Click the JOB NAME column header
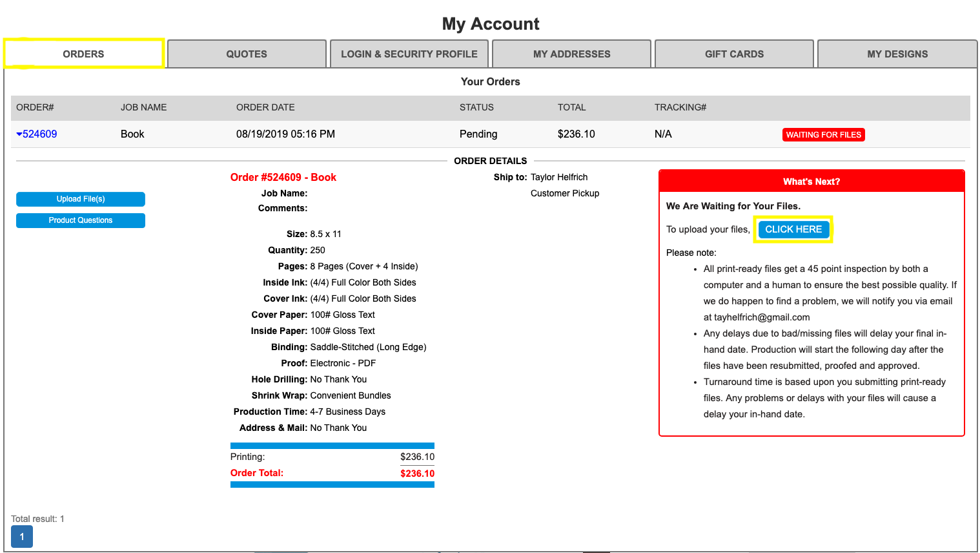The image size is (980, 553). coord(143,107)
